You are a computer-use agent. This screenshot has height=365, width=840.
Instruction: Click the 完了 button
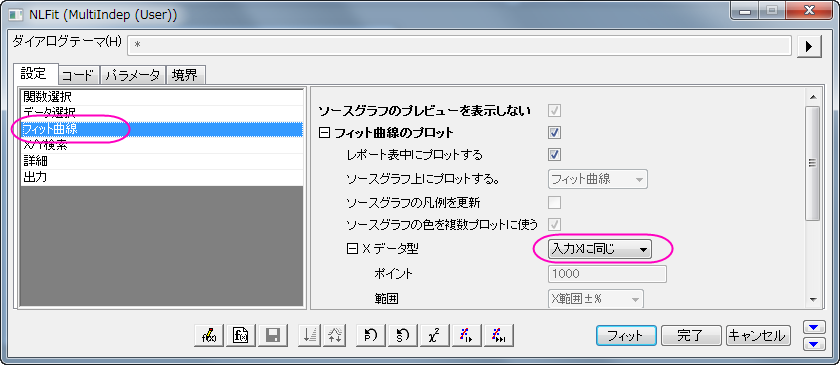pyautogui.click(x=690, y=336)
